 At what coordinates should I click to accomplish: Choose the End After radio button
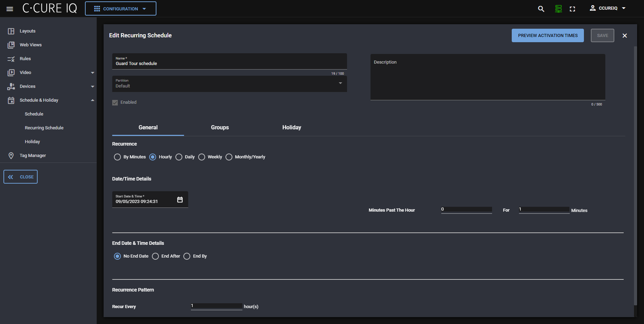coord(155,256)
